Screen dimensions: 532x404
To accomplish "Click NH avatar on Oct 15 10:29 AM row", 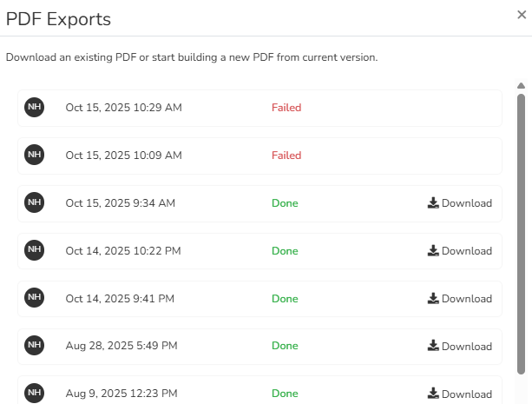I will [34, 107].
